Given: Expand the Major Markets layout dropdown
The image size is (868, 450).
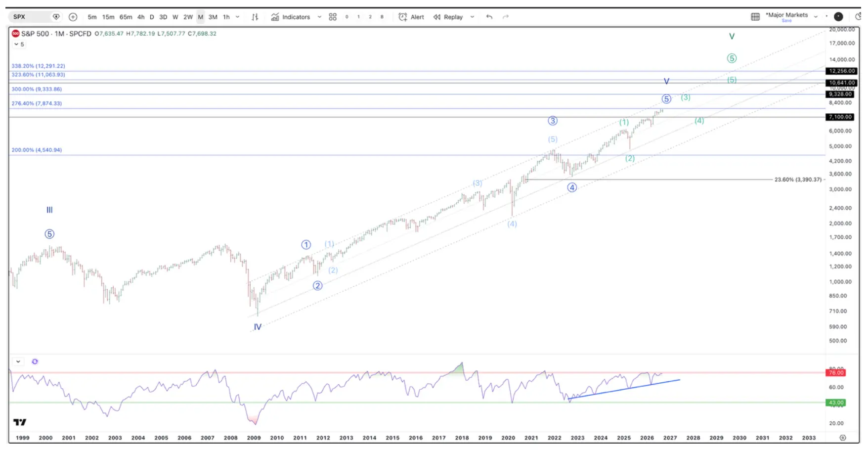Looking at the screenshot, I should click(816, 17).
